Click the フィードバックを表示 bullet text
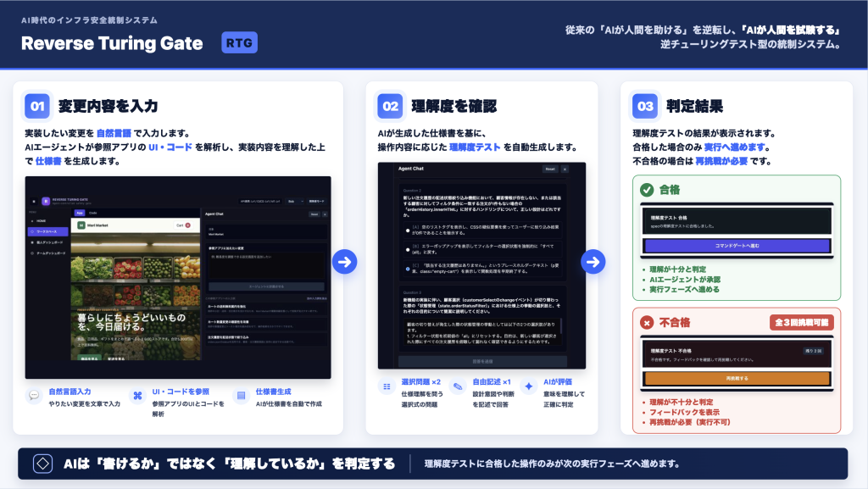The width and height of the screenshot is (868, 489). coord(684,412)
